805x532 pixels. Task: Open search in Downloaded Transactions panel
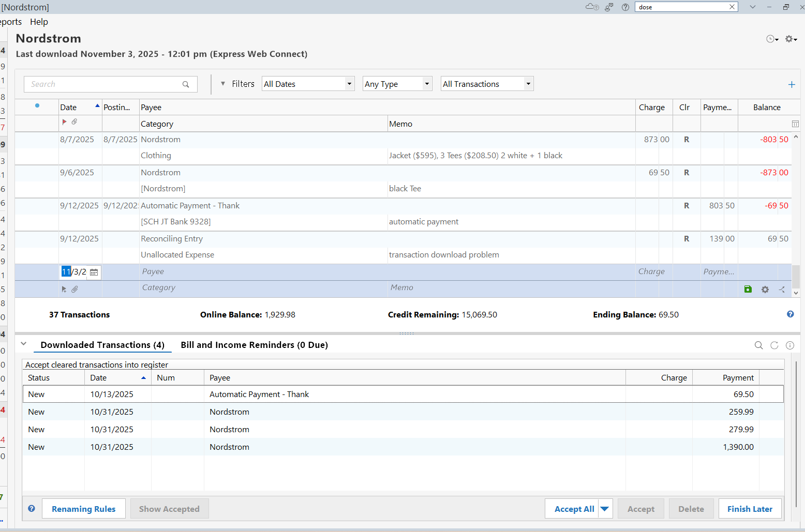click(x=758, y=345)
